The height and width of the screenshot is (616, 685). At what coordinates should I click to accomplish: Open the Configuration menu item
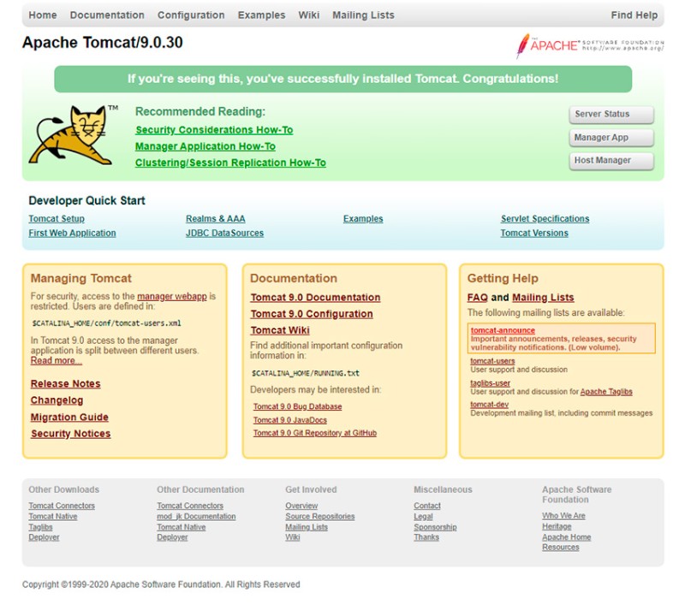point(190,15)
